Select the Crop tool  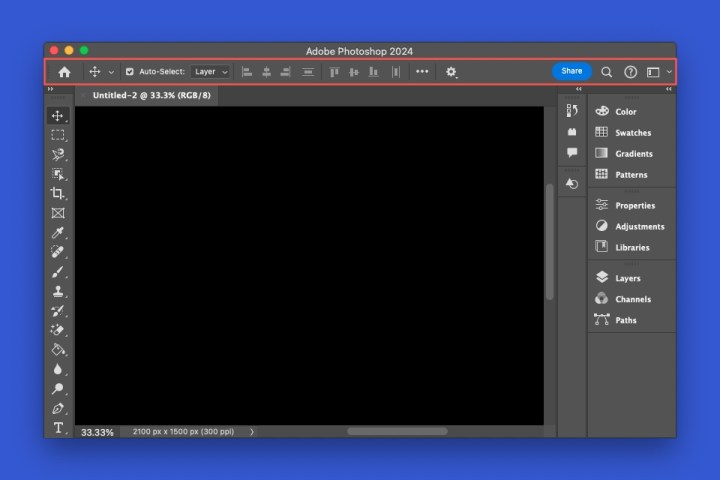point(58,193)
